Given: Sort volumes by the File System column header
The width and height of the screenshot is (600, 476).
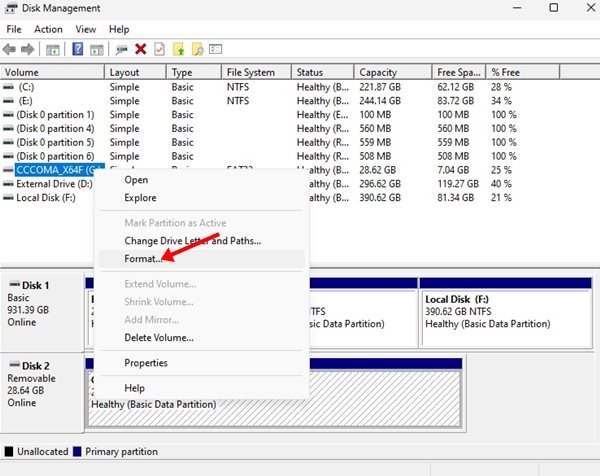Looking at the screenshot, I should (250, 72).
